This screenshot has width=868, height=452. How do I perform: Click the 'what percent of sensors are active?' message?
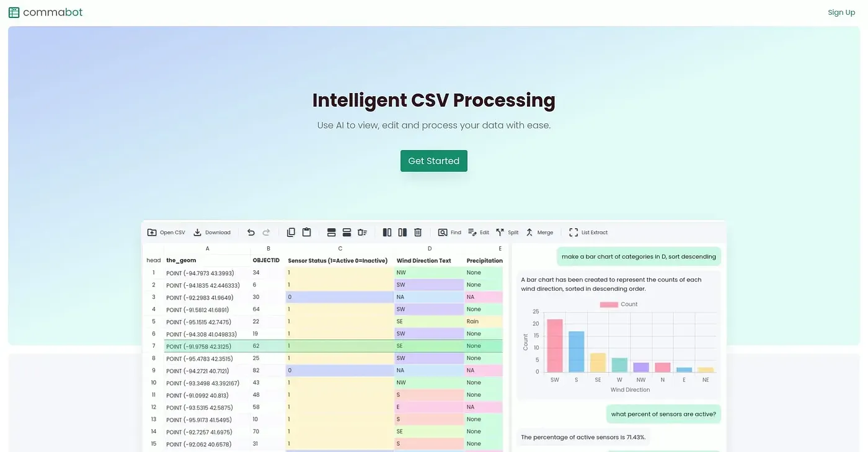tap(663, 414)
